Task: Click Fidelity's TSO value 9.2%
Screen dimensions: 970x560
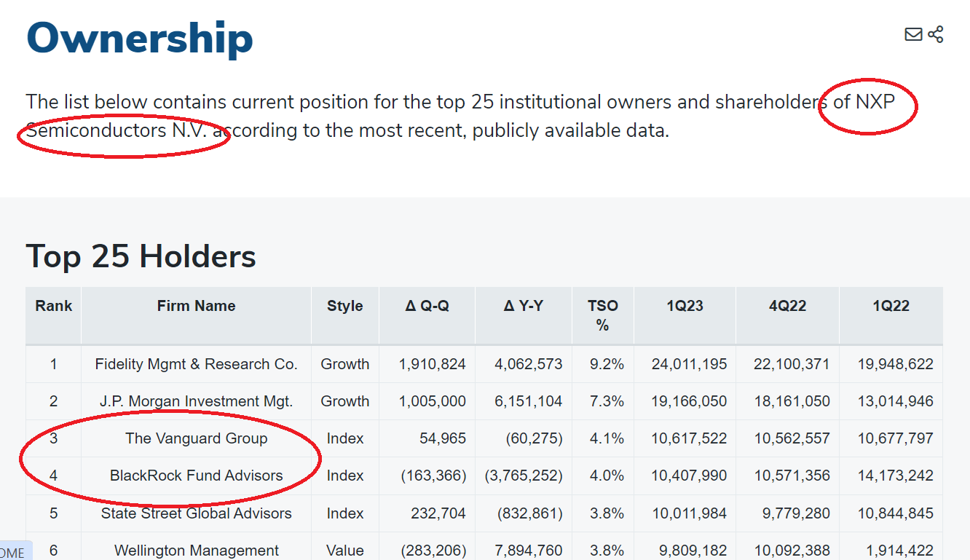Action: coord(607,364)
